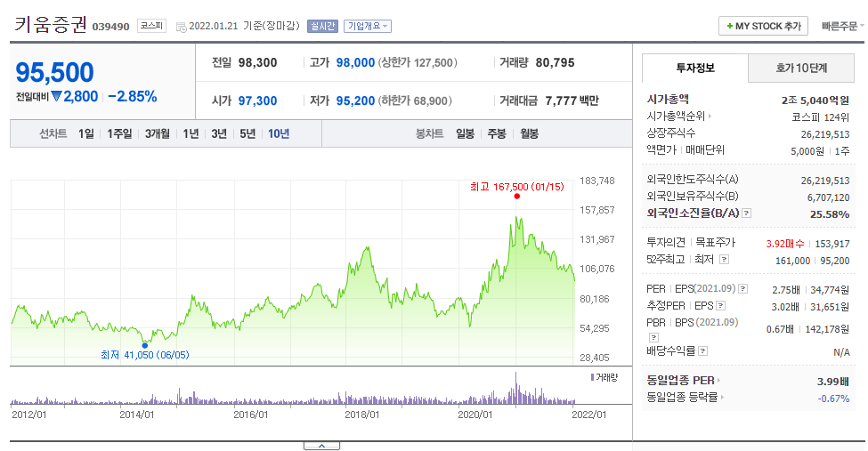
Task: Click the red 최고 167,500 peak marker
Action: point(516,196)
